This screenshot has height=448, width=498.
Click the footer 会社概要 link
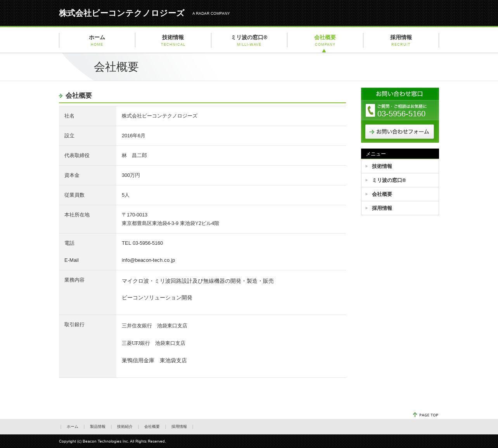pos(152,427)
